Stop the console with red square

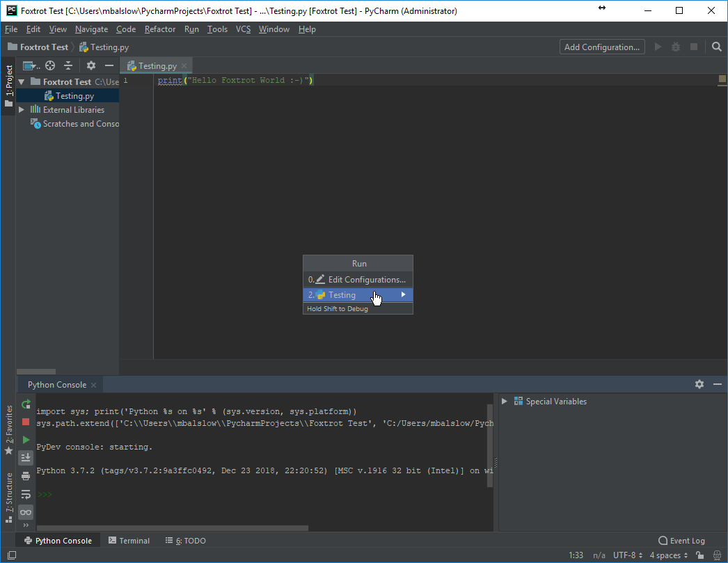pyautogui.click(x=26, y=422)
